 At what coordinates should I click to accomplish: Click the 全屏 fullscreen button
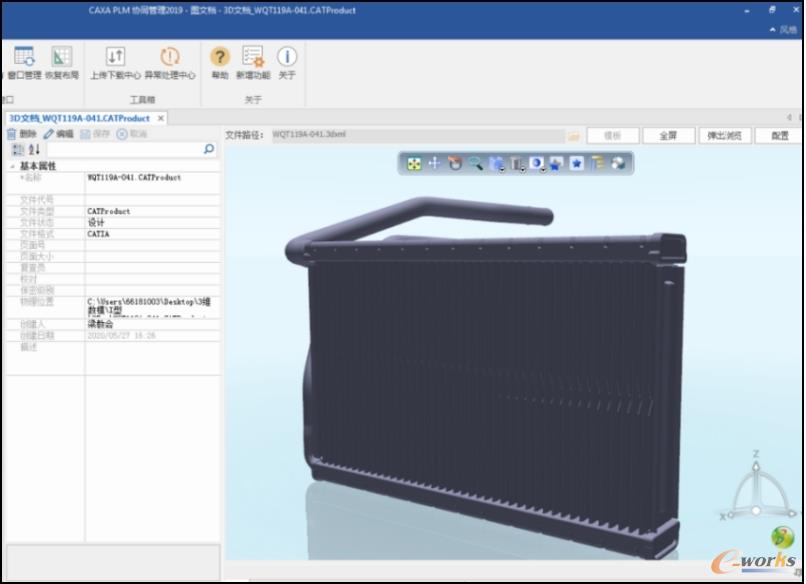tap(668, 136)
